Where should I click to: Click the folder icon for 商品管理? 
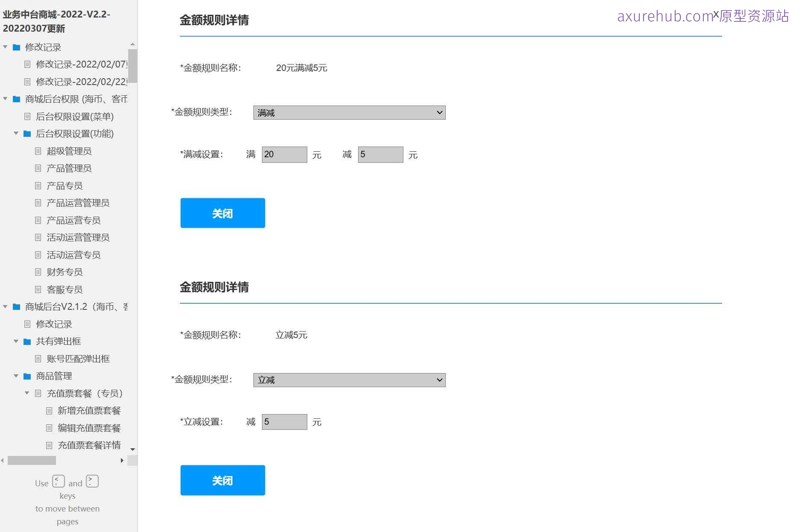click(27, 376)
